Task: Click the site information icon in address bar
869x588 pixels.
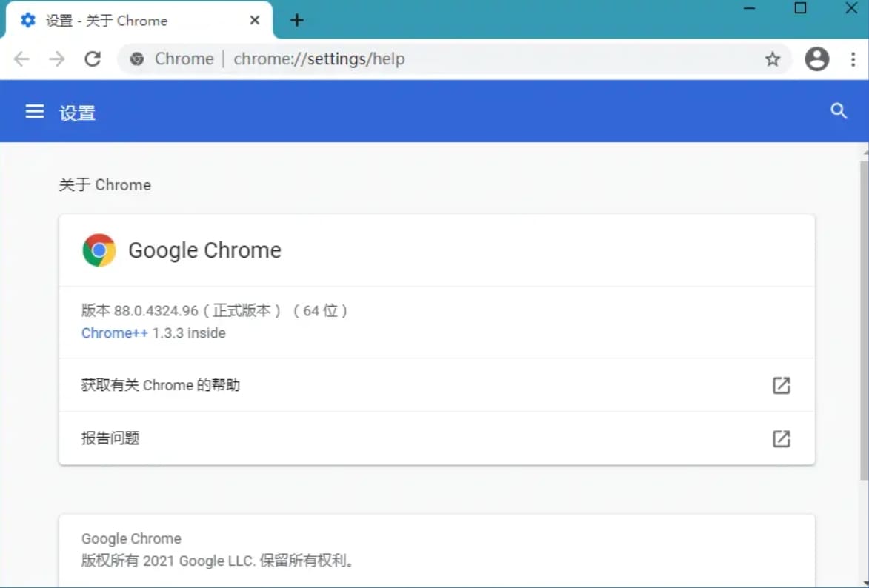Action: tap(137, 59)
